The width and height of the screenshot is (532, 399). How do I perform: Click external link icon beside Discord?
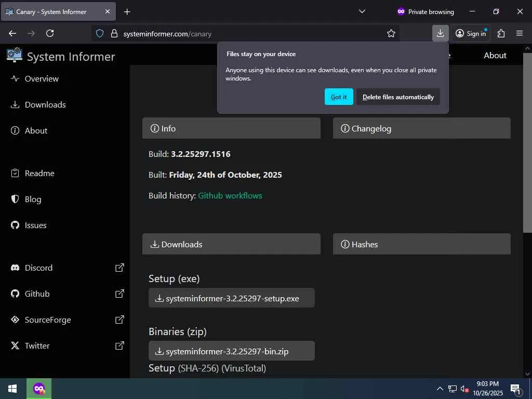119,268
